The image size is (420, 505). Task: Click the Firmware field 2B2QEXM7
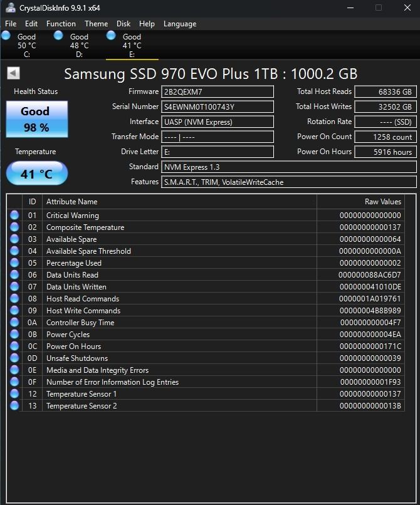click(218, 91)
